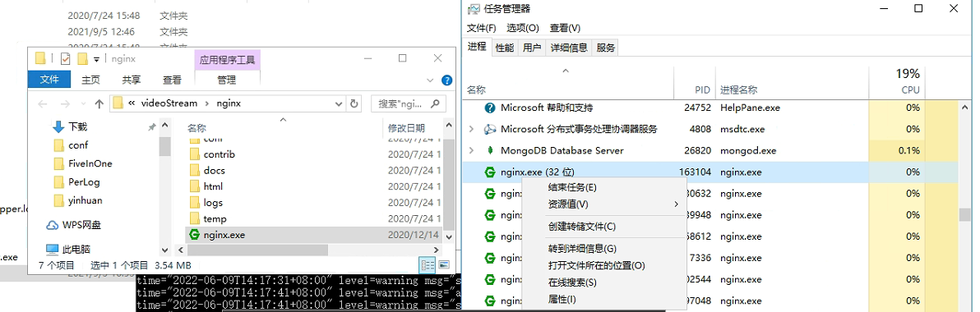Click the forward arrow in Explorer
This screenshot has width=980, height=312.
coord(64,103)
